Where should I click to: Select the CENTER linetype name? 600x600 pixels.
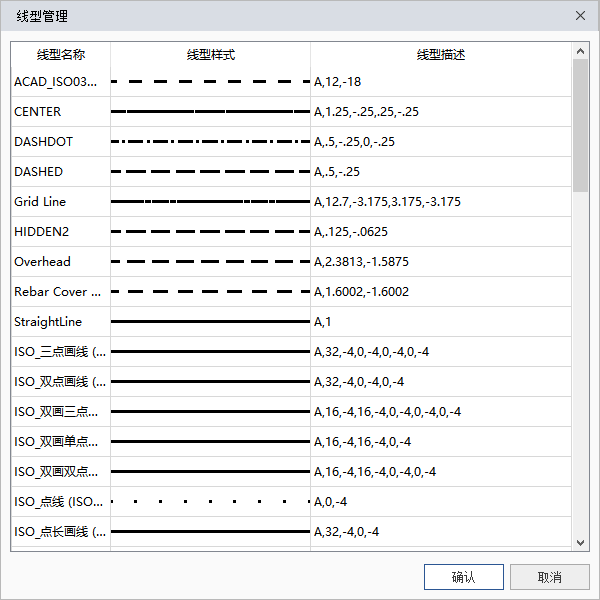38,112
